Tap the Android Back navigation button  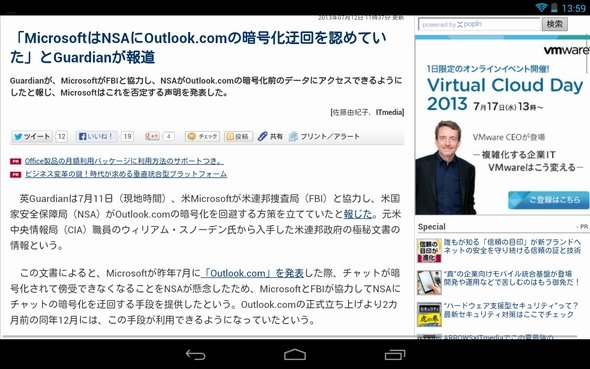(x=195, y=354)
